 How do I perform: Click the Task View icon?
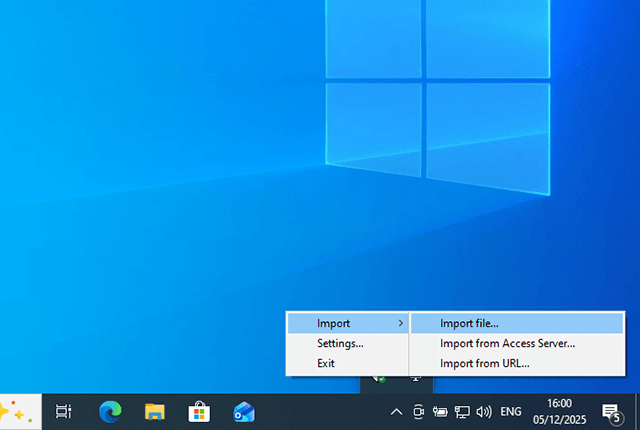click(63, 411)
